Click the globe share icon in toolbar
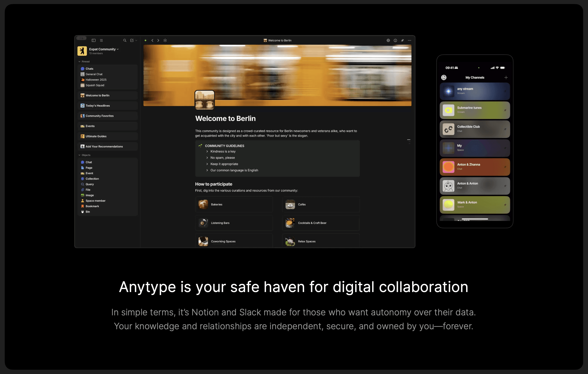Image resolution: width=588 pixels, height=374 pixels. pos(388,40)
